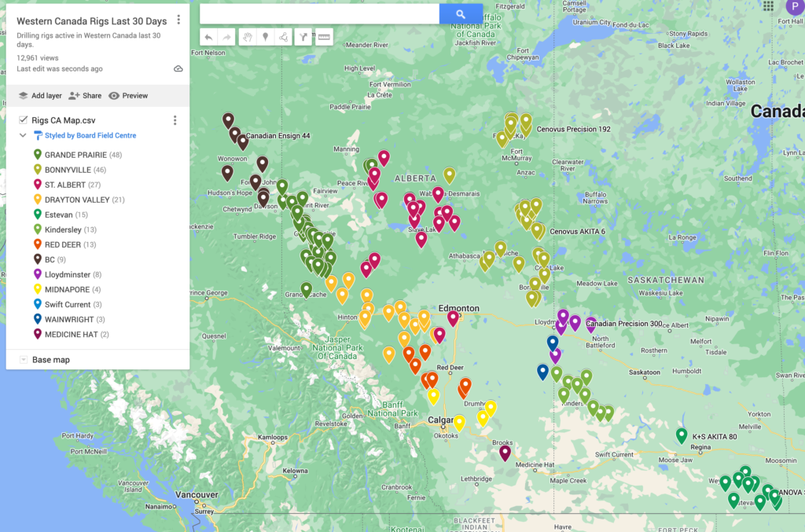Open the Google apps grid
Viewport: 805px width, 532px height.
[x=768, y=6]
